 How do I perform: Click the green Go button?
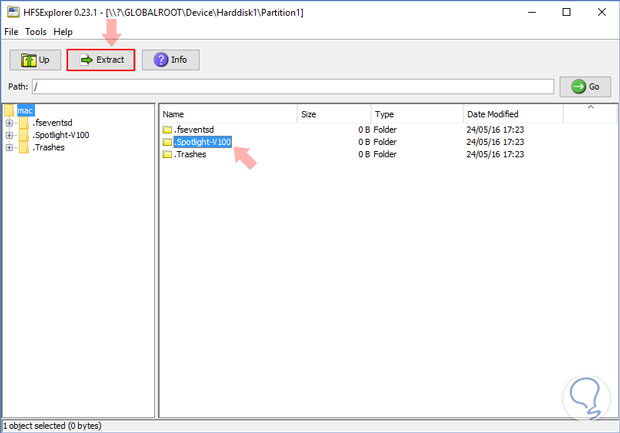pos(585,87)
